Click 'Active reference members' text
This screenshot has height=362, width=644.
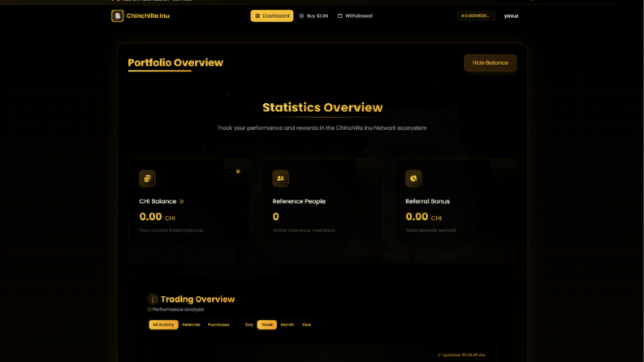pyautogui.click(x=304, y=231)
